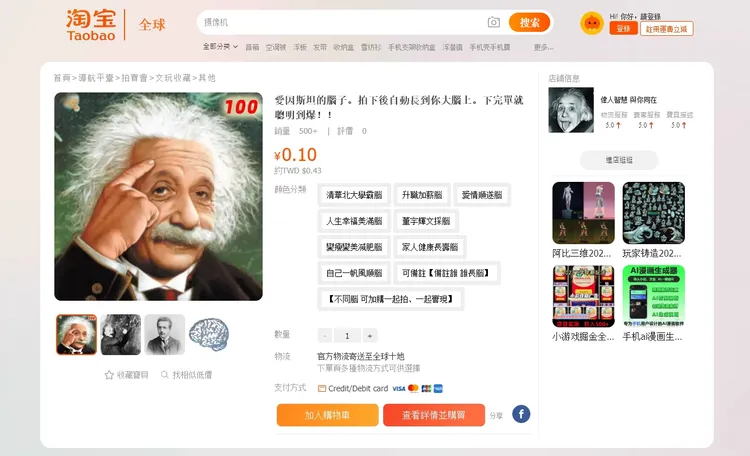Click the camera image-search icon
This screenshot has height=456, width=750.
click(x=494, y=22)
